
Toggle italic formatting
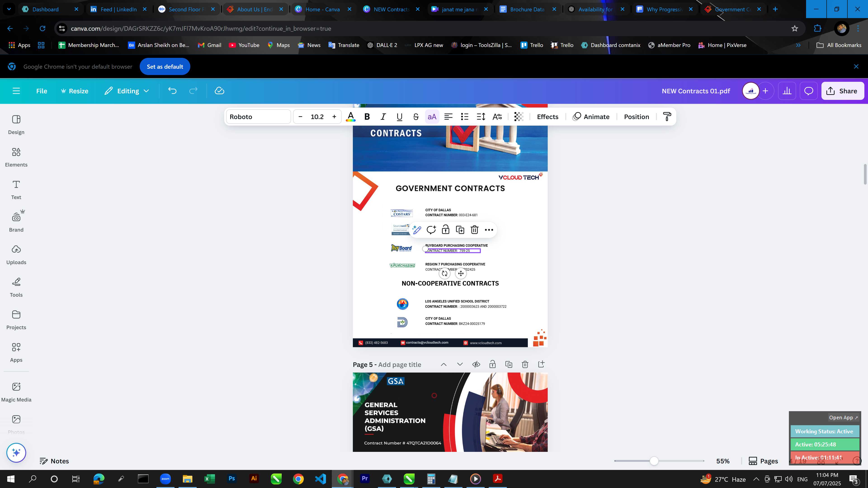point(383,117)
